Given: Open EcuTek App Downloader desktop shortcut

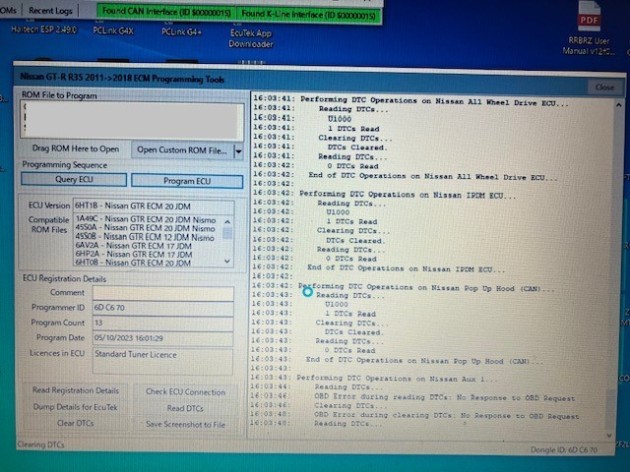Looking at the screenshot, I should 251,39.
